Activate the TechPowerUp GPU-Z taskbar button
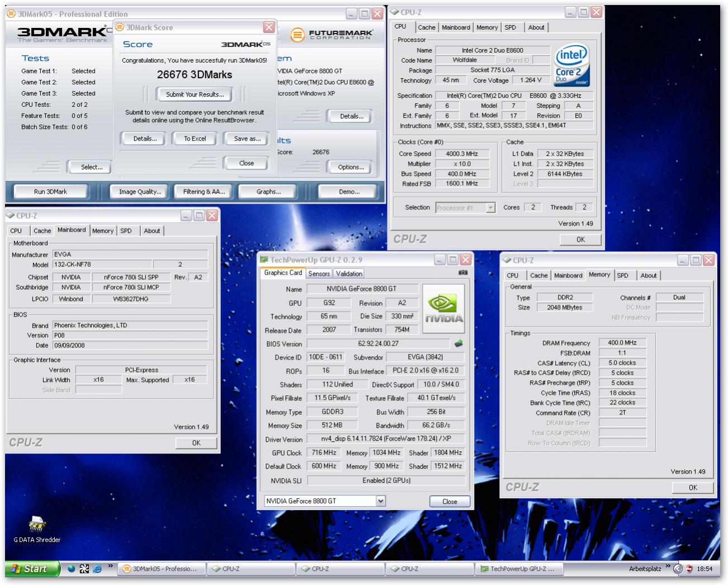The height and width of the screenshot is (585, 728). coord(518,569)
